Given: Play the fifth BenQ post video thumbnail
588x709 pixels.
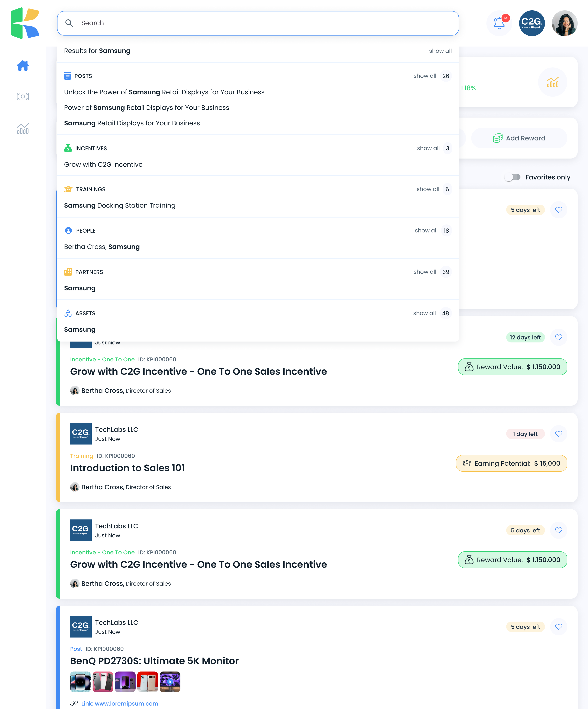Looking at the screenshot, I should pyautogui.click(x=170, y=682).
